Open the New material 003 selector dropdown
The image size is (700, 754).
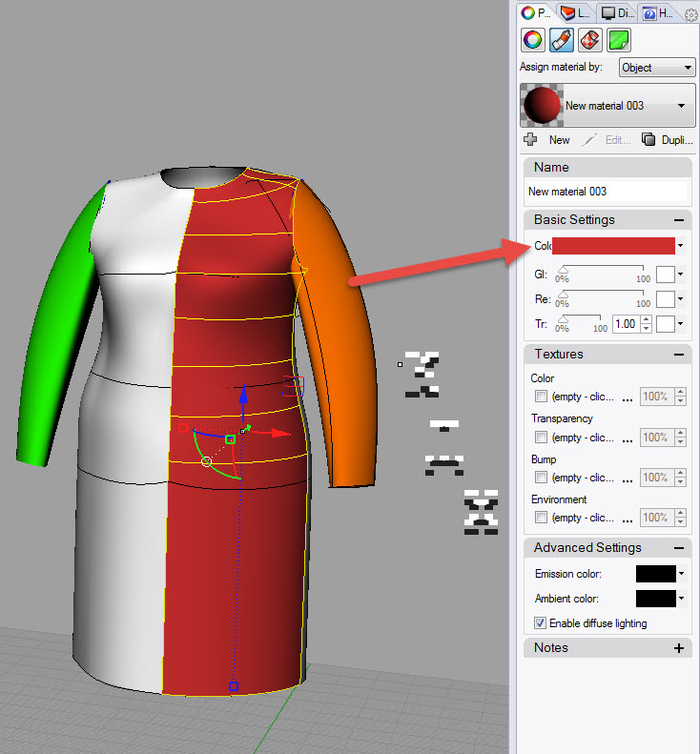pyautogui.click(x=681, y=106)
